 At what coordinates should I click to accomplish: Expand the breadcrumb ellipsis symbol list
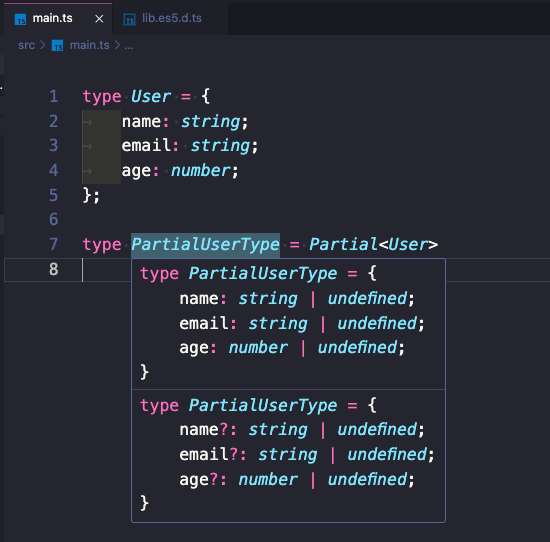pyautogui.click(x=129, y=45)
